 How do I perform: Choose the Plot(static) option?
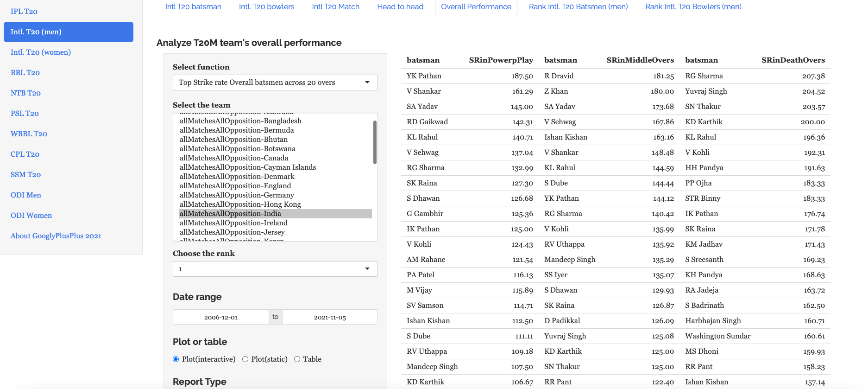coord(245,359)
